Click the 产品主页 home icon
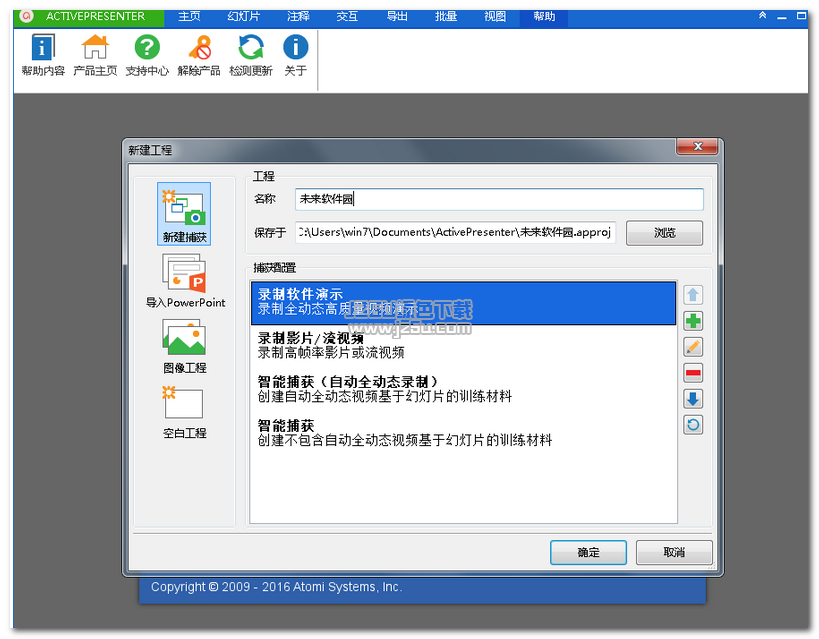 [95, 54]
